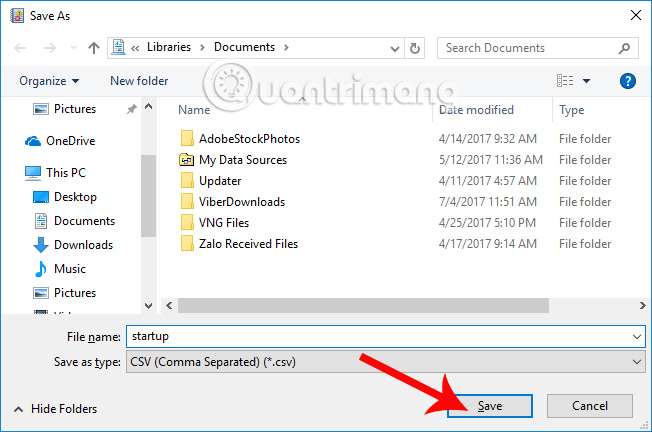Image resolution: width=652 pixels, height=432 pixels.
Task: Select the AdobeStockPhotos folder
Action: point(249,138)
